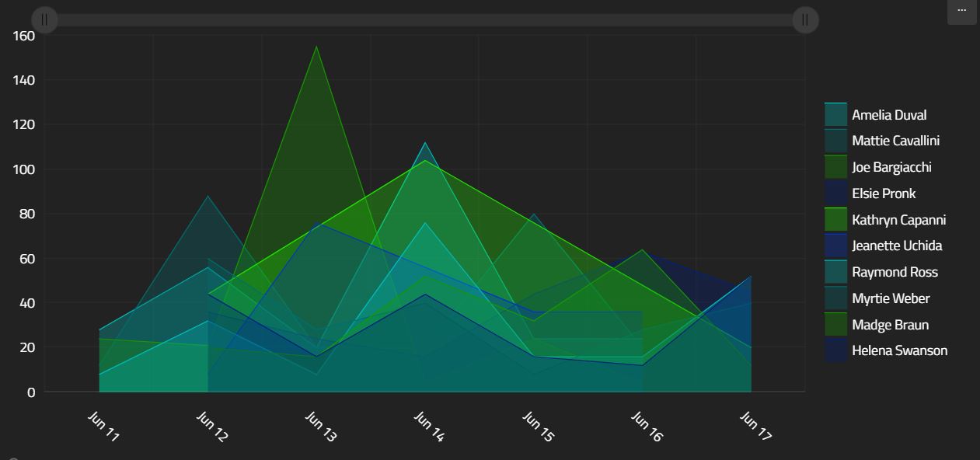This screenshot has width=980, height=460.
Task: Toggle Amelia Duval series color marker
Action: [835, 115]
